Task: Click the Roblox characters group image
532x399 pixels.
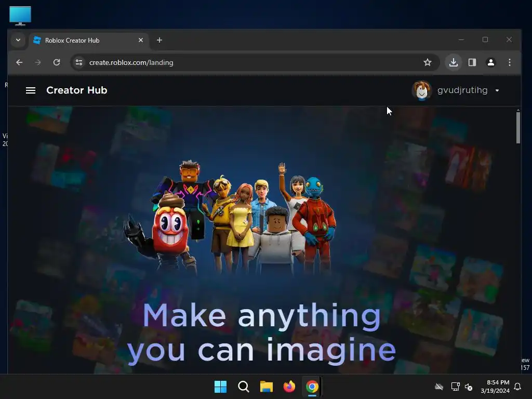Action: [x=229, y=217]
